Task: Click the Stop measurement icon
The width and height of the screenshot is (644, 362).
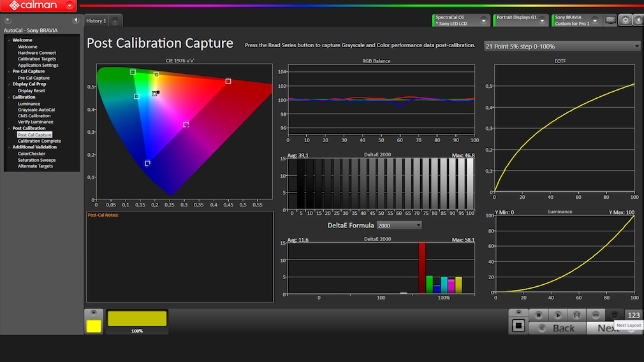Action: (x=538, y=315)
